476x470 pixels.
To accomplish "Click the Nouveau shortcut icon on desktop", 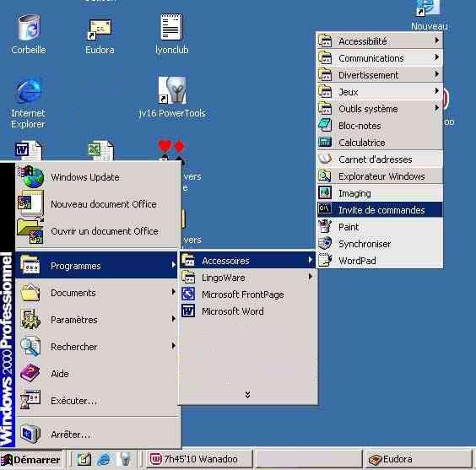I will (428, 8).
